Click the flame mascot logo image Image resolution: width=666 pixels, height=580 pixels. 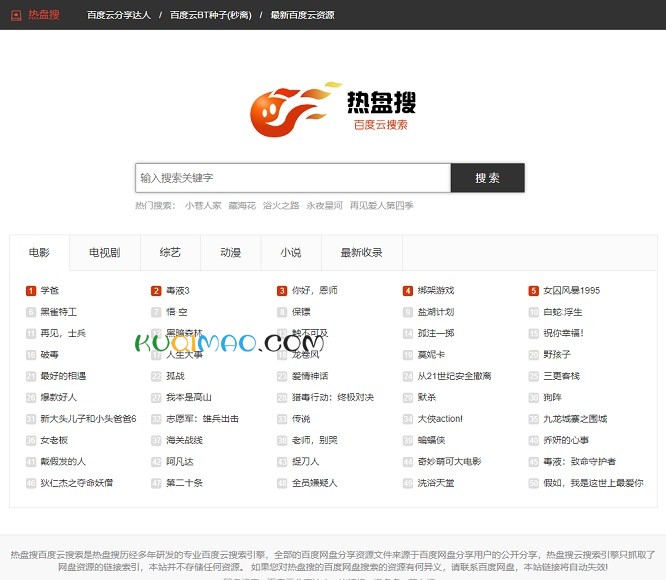tap(295, 110)
